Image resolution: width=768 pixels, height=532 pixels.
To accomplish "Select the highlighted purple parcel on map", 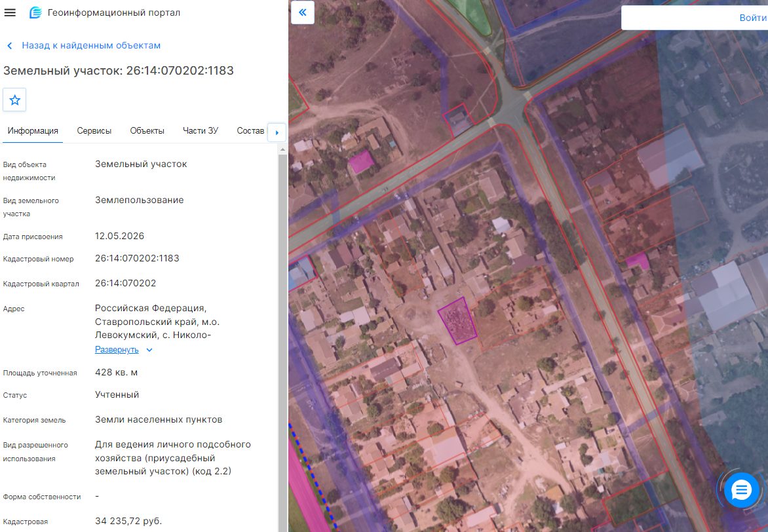I will (457, 320).
